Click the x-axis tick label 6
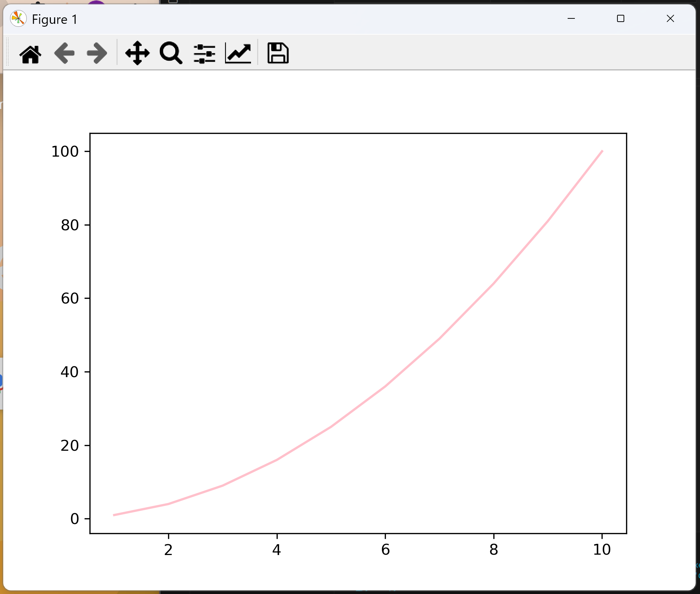The image size is (700, 594). tap(385, 550)
